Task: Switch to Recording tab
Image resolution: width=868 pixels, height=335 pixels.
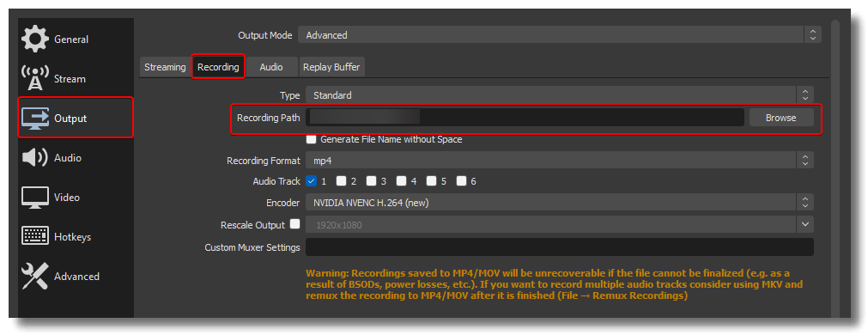Action: coord(218,67)
